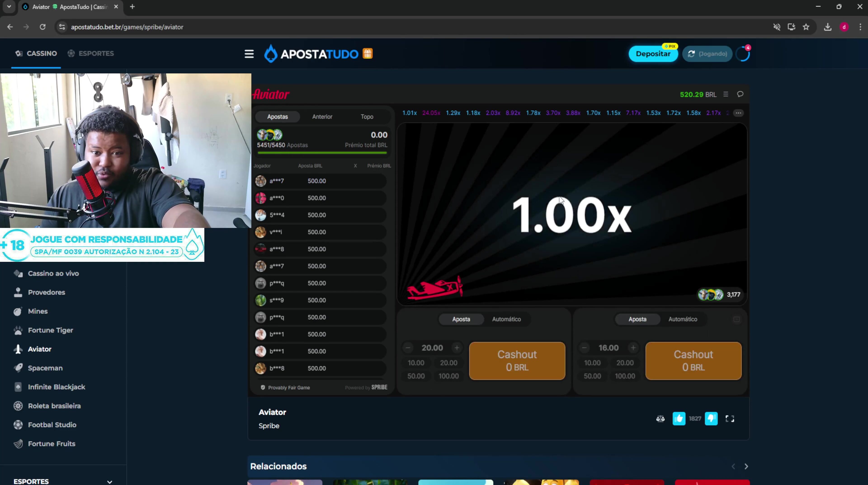868x485 pixels.
Task: Enter fullscreen mode for Aviator game
Action: coord(730,419)
